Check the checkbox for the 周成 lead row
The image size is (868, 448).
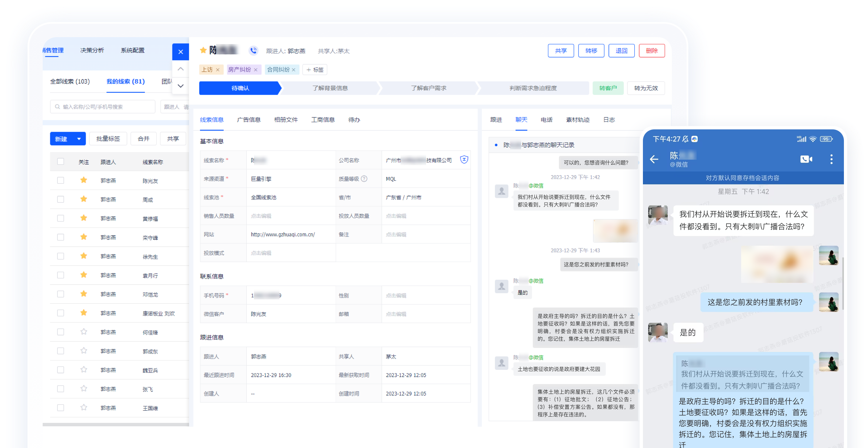tap(61, 199)
